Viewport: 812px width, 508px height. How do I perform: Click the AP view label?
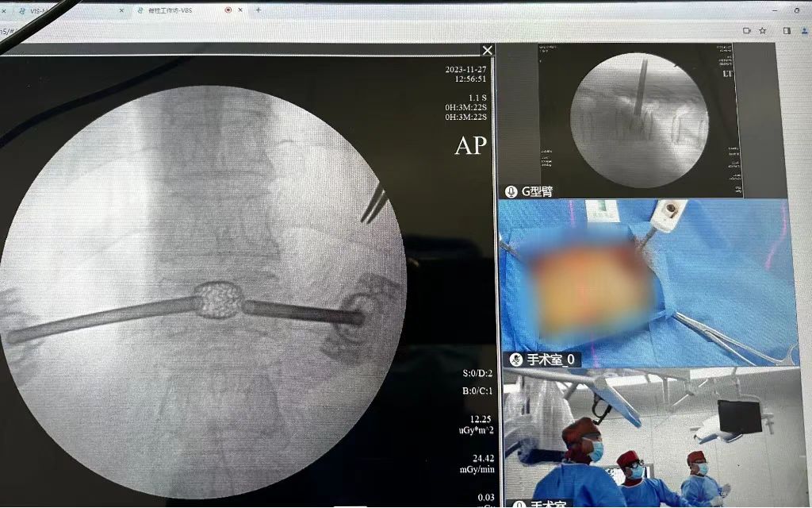coord(471,146)
